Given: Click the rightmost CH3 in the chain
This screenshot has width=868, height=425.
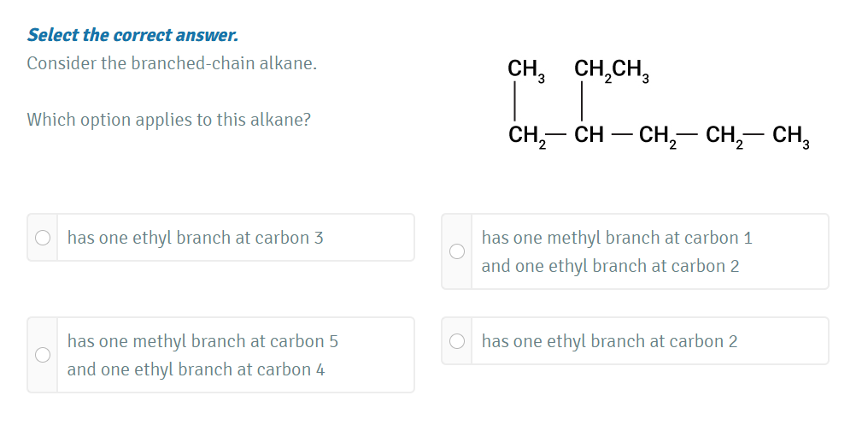Looking at the screenshot, I should (x=790, y=137).
